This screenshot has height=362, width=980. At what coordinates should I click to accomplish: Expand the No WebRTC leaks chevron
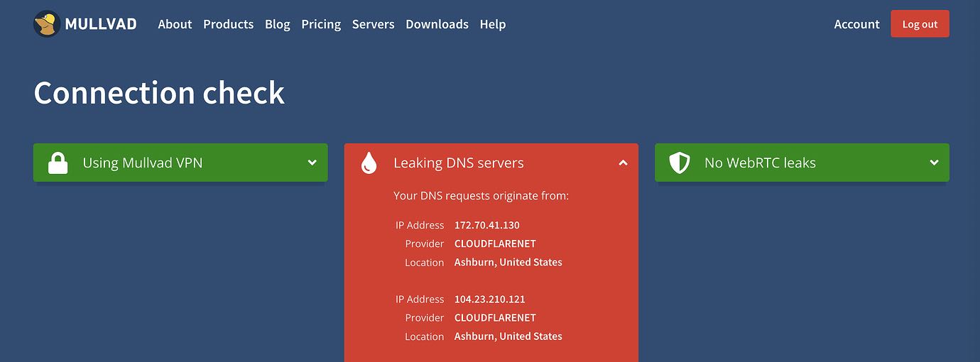coord(934,163)
